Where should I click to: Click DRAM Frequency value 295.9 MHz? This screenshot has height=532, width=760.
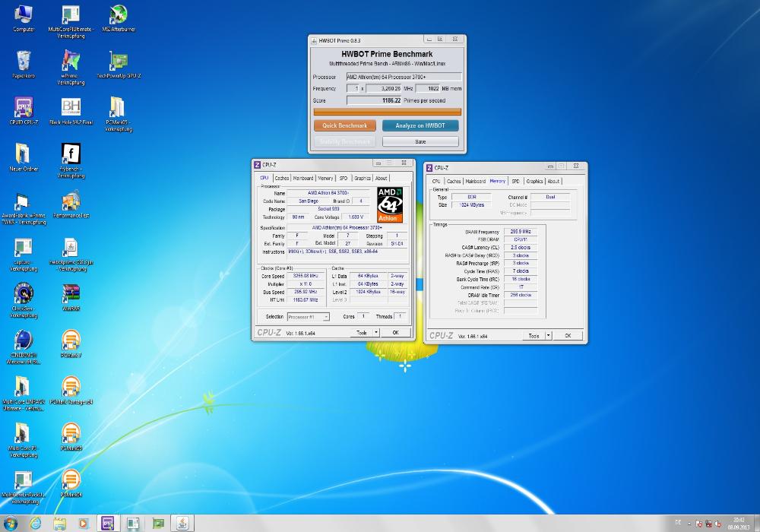pos(521,232)
